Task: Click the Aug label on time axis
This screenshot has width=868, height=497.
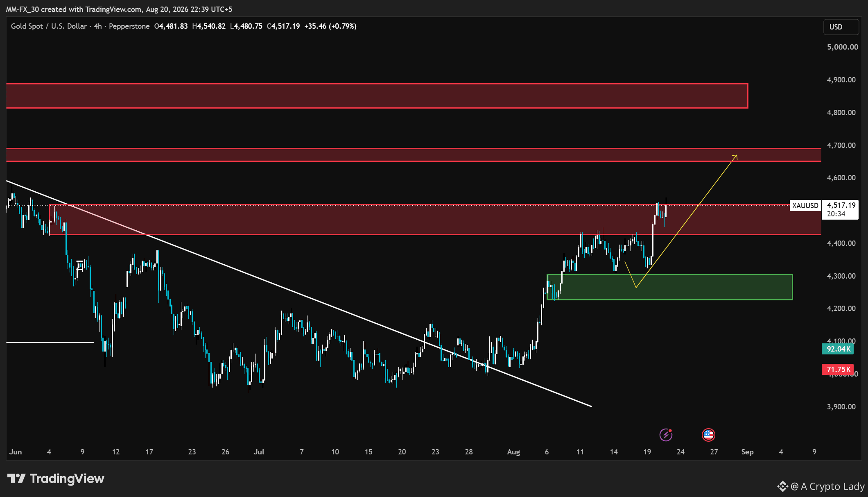Action: click(513, 452)
